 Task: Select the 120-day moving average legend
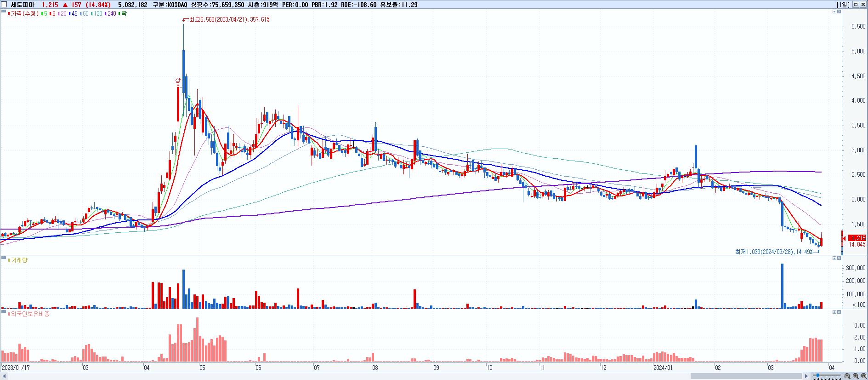click(97, 14)
